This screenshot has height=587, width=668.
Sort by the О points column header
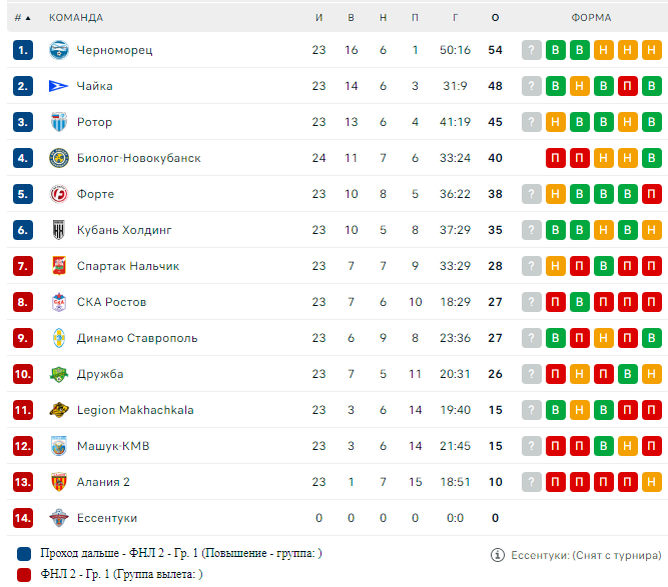coord(495,17)
